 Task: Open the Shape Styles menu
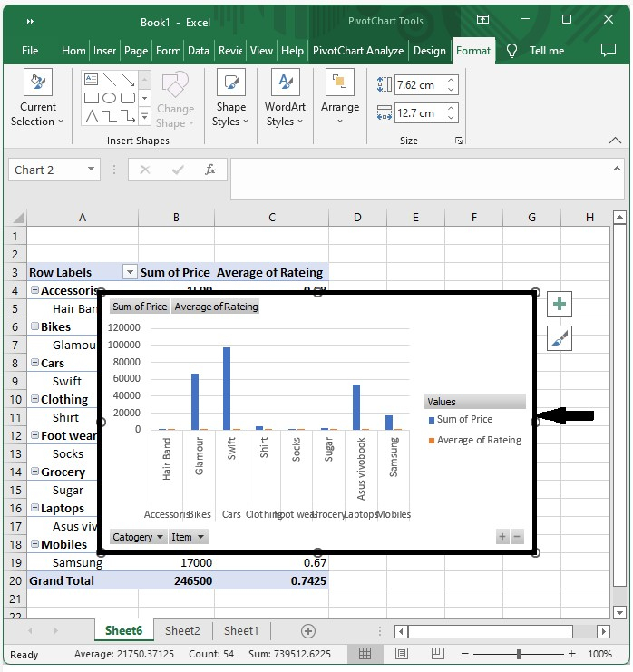point(230,98)
